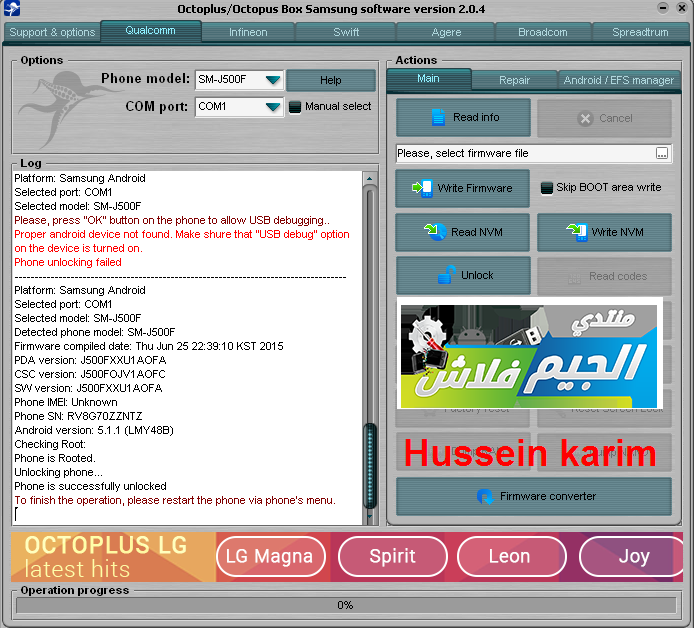
Task: Close the Octoplus window
Action: (682, 8)
